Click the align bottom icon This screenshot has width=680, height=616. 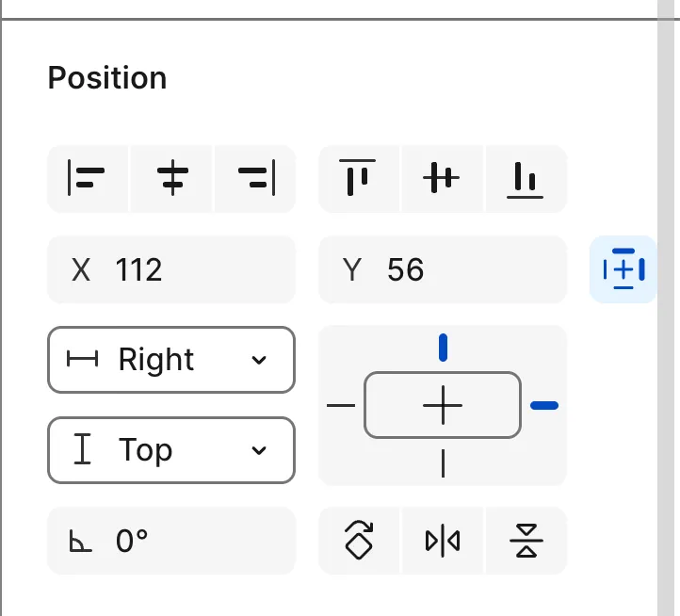point(526,178)
